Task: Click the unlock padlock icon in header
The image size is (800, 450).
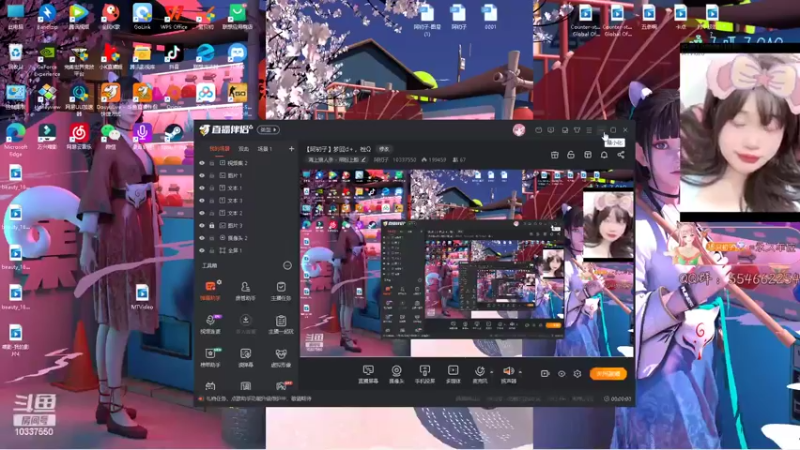Action: pyautogui.click(x=571, y=155)
